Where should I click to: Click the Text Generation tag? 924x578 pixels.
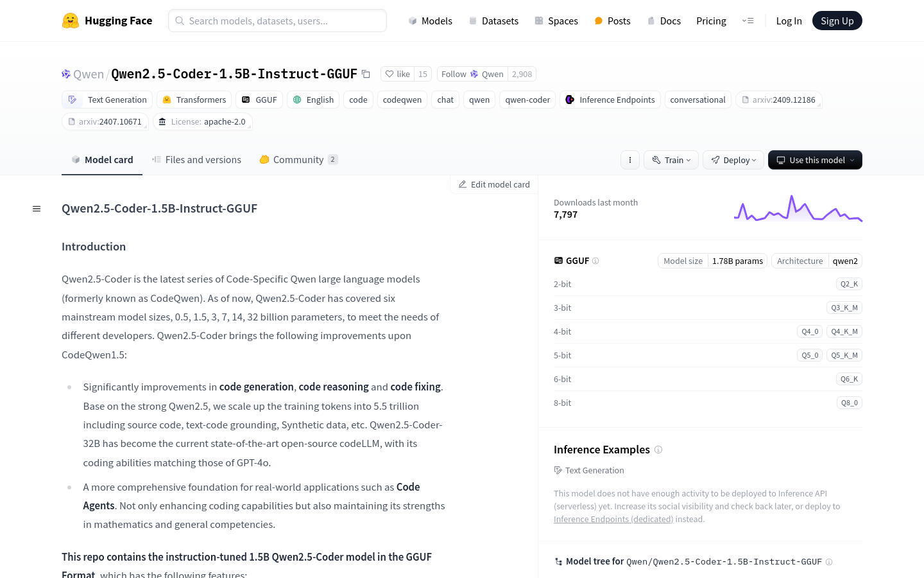pyautogui.click(x=107, y=100)
